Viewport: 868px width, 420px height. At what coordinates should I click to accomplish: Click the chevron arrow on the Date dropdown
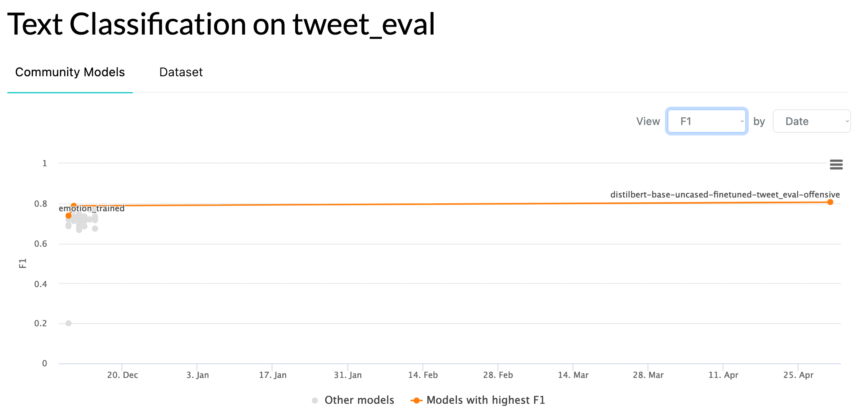[847, 121]
